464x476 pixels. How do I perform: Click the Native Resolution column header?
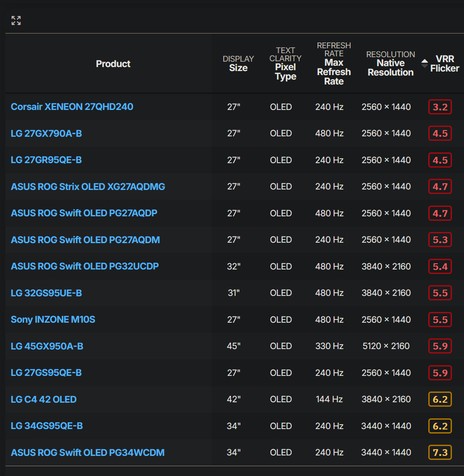point(391,63)
